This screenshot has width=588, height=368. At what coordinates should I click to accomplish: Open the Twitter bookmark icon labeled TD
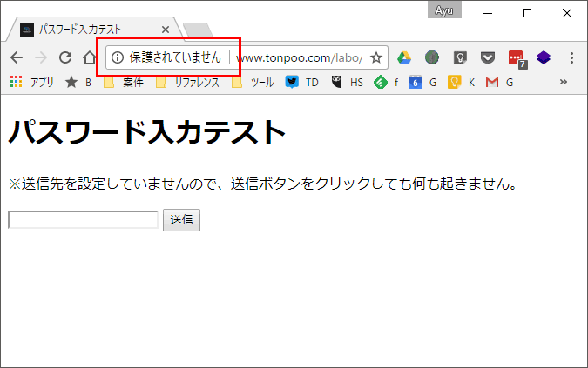(292, 82)
